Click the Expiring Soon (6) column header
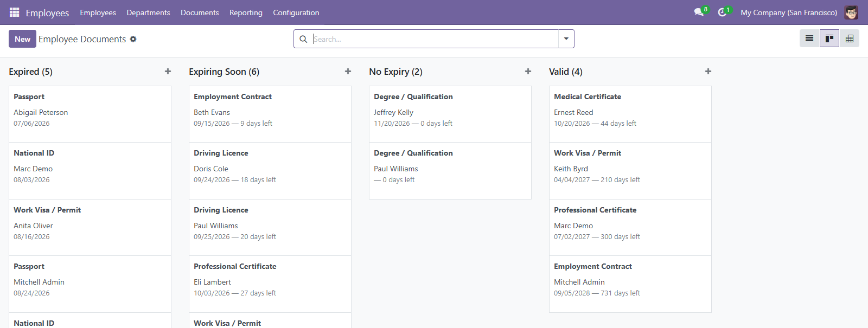Viewport: 868px width, 328px height. point(224,72)
